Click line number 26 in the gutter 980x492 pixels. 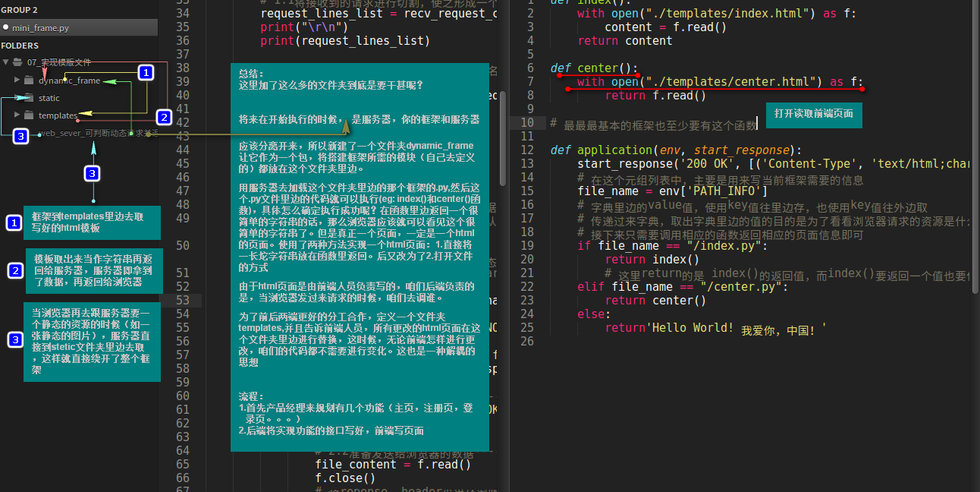click(527, 342)
